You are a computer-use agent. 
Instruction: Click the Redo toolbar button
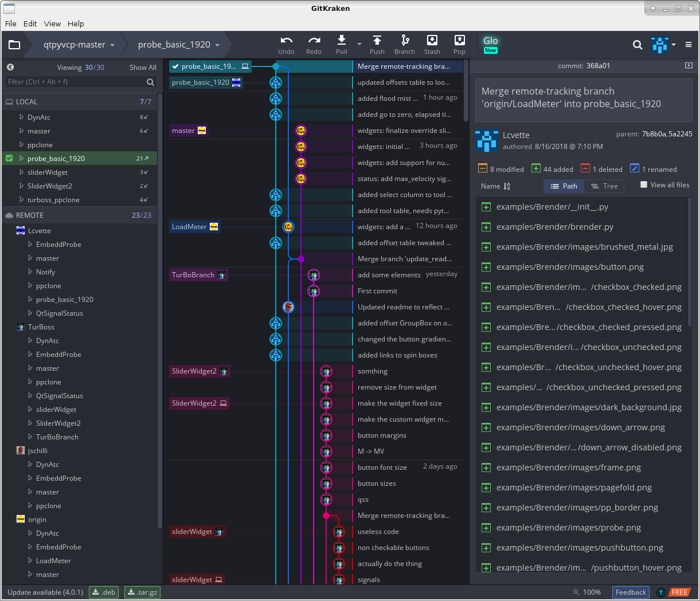coord(314,45)
